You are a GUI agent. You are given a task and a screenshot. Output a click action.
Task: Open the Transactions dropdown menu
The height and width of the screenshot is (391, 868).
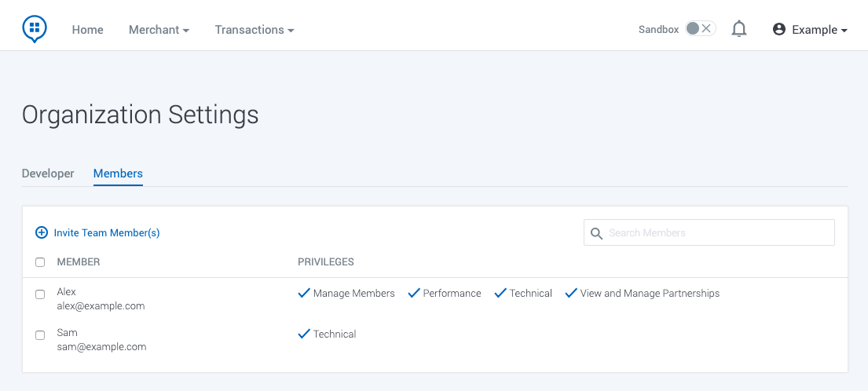coord(255,30)
